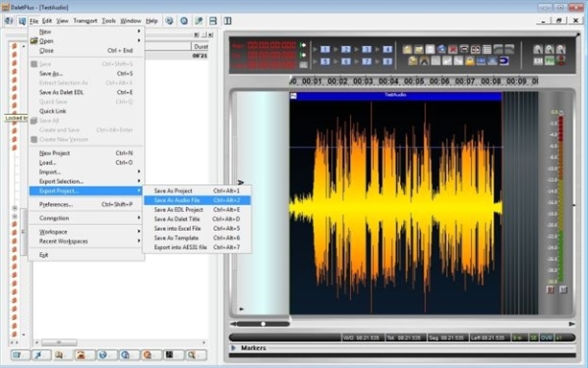
Task: Choose New Project in the File menu
Action: click(86, 153)
